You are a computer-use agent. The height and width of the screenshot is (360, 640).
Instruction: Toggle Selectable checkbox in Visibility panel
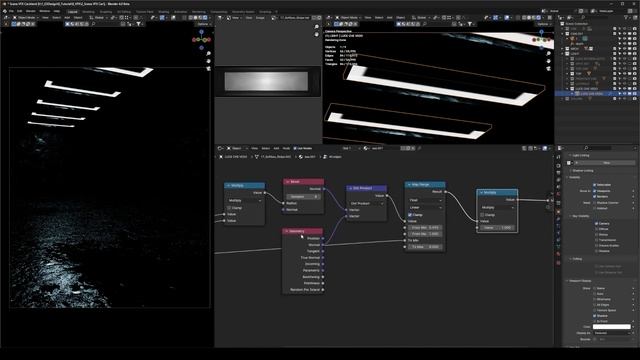coord(594,185)
